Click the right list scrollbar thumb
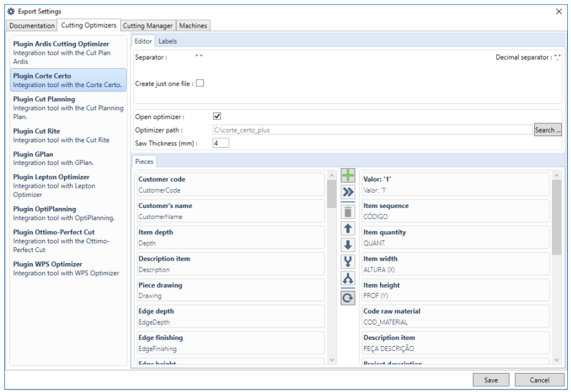This screenshot has width=571, height=392. click(x=556, y=217)
